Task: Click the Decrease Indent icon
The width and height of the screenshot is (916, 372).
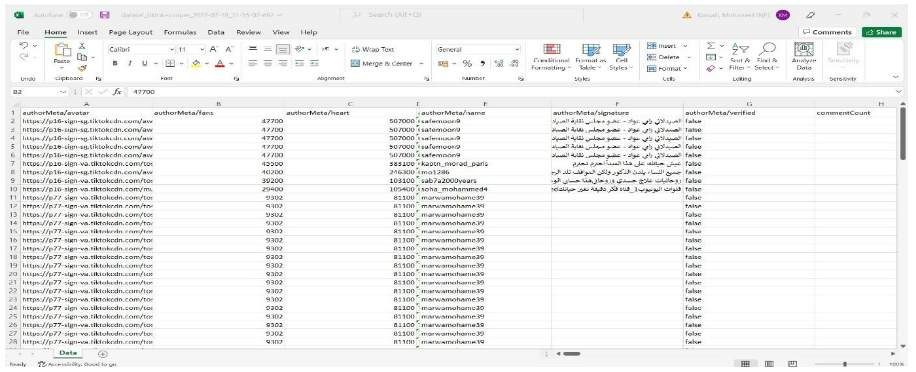Action: [299, 63]
